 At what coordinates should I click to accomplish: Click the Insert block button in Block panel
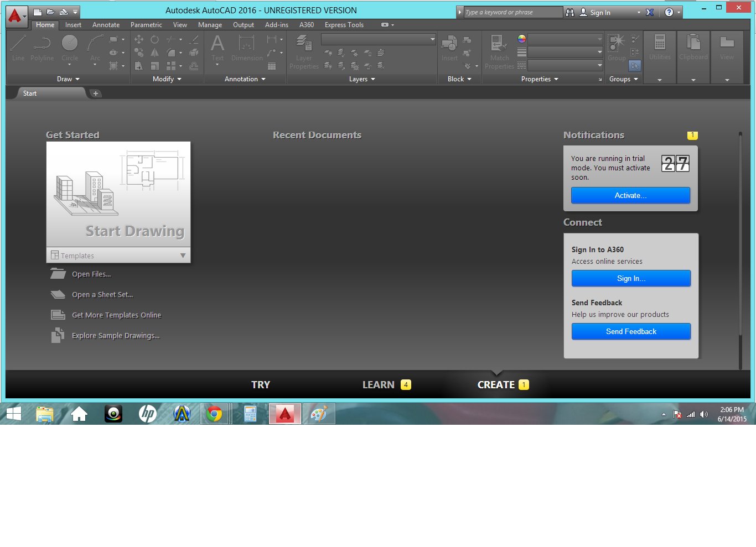(x=449, y=48)
